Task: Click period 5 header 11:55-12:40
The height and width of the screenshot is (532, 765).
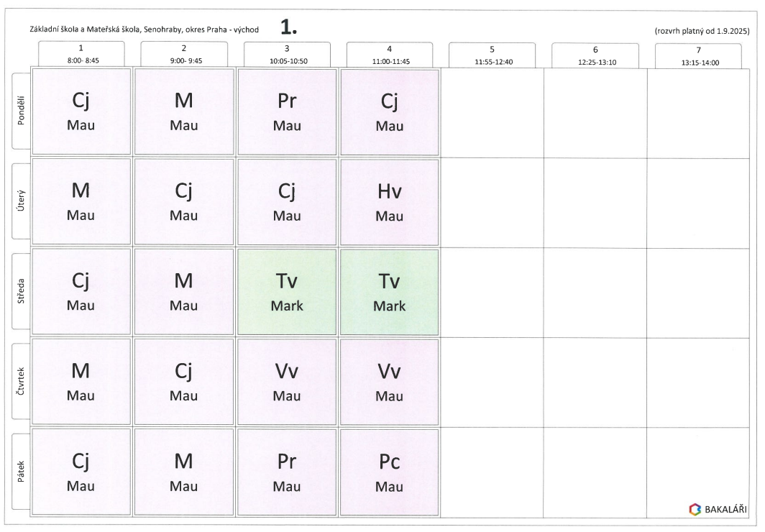Action: (x=493, y=56)
